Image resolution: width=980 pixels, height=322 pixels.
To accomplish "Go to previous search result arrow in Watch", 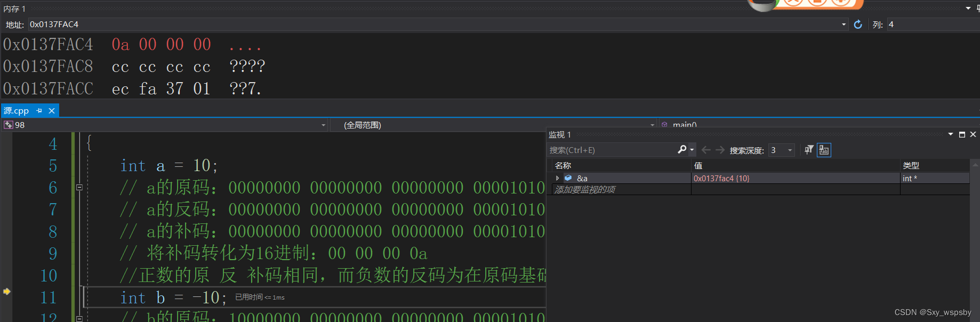I will 706,150.
